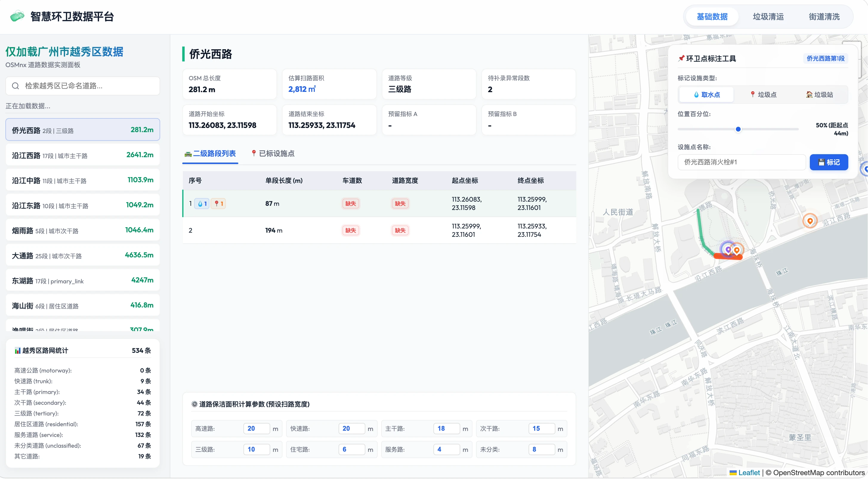Select 东湖路 road entry
The height and width of the screenshot is (479, 868).
(83, 280)
